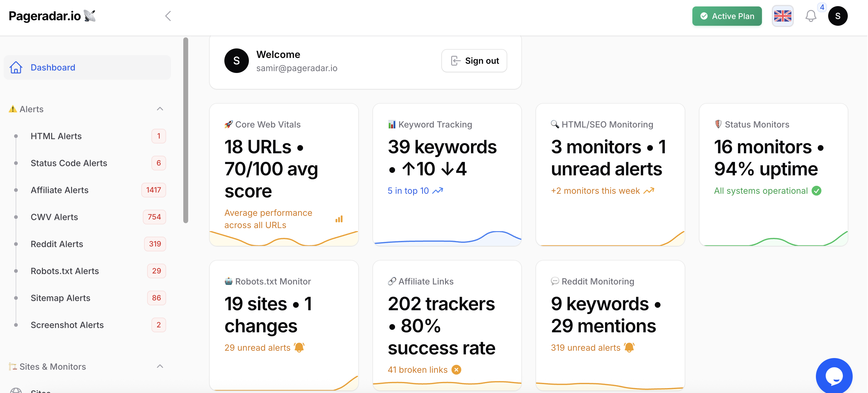Open Affiliate Alerts in sidebar
The height and width of the screenshot is (393, 868).
[59, 190]
